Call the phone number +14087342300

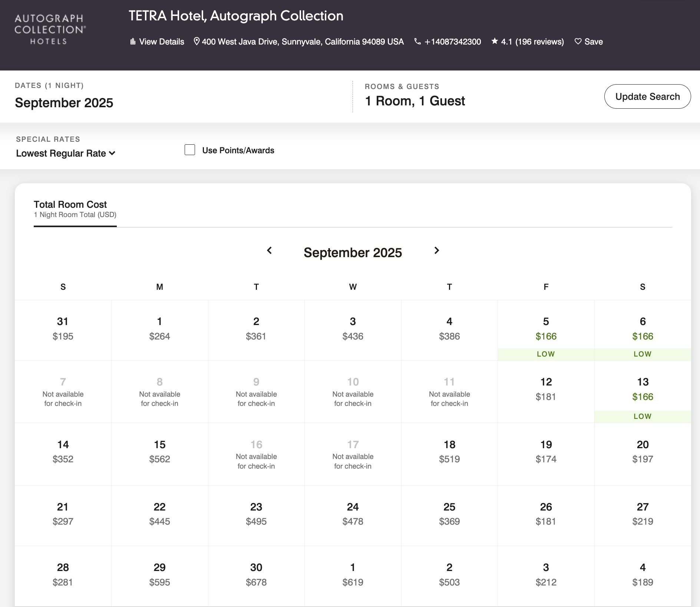pos(453,42)
